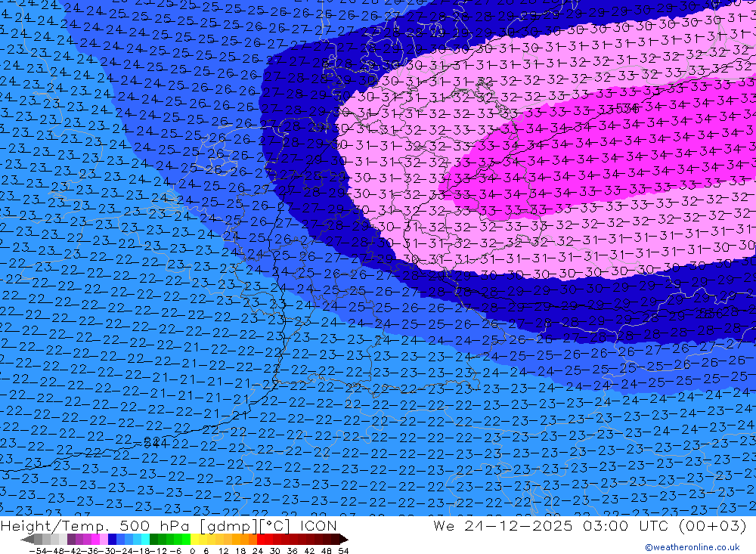Click the -54 legend scale label
Viewport: 756px width, 554px height.
38,551
